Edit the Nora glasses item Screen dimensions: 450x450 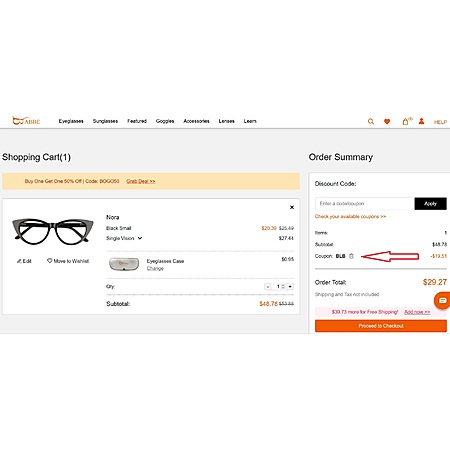(x=24, y=261)
